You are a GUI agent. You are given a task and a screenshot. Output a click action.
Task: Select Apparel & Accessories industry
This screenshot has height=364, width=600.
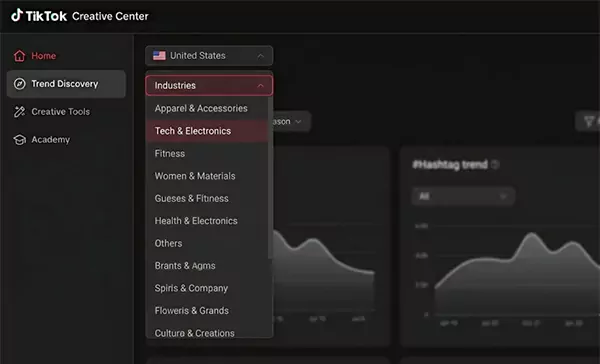click(207, 108)
